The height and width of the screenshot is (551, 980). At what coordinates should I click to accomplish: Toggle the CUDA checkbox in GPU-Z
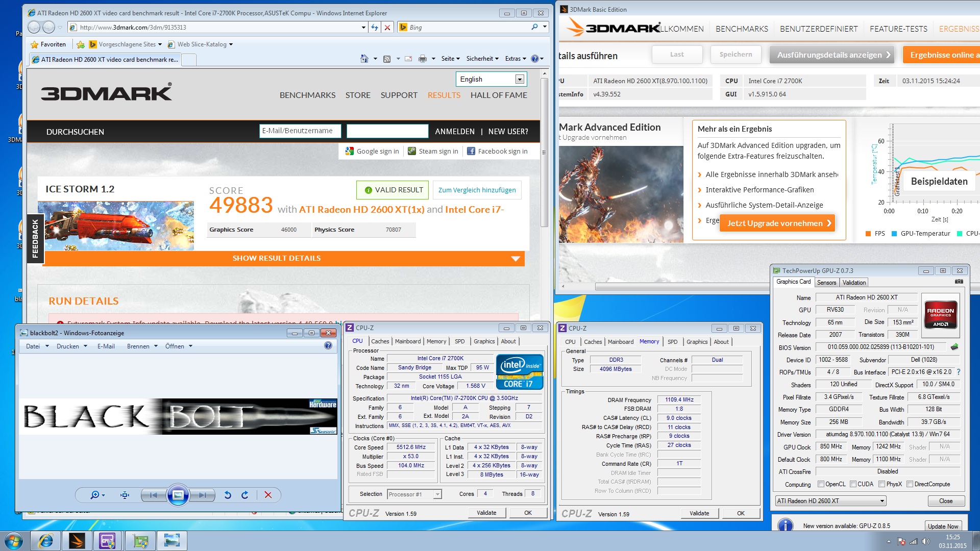click(853, 484)
